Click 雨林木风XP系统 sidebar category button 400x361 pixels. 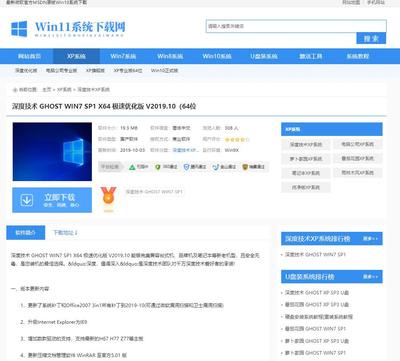pyautogui.click(x=357, y=173)
